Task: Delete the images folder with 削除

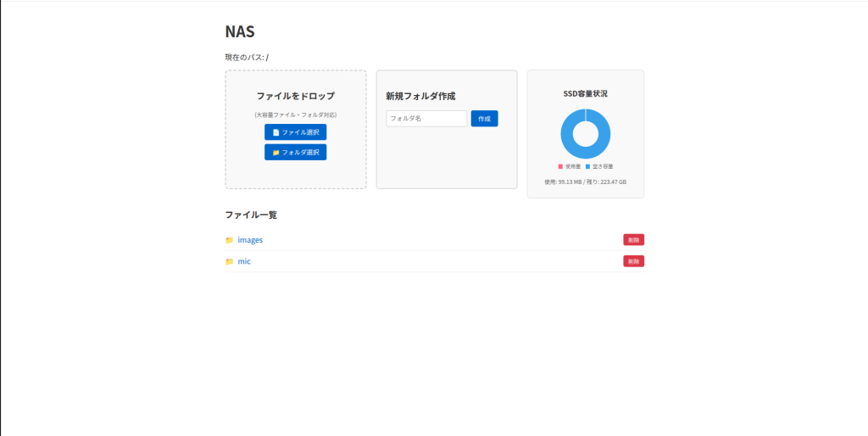Action: click(x=634, y=240)
